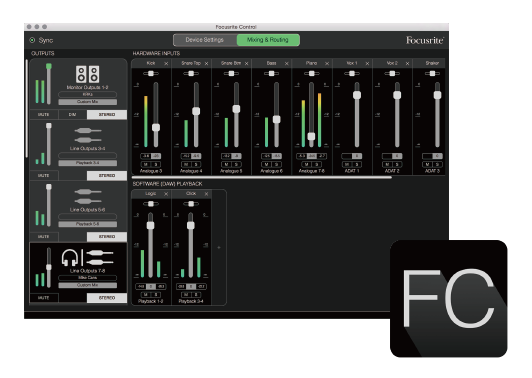Switch to the Device Settings tab

(x=205, y=40)
